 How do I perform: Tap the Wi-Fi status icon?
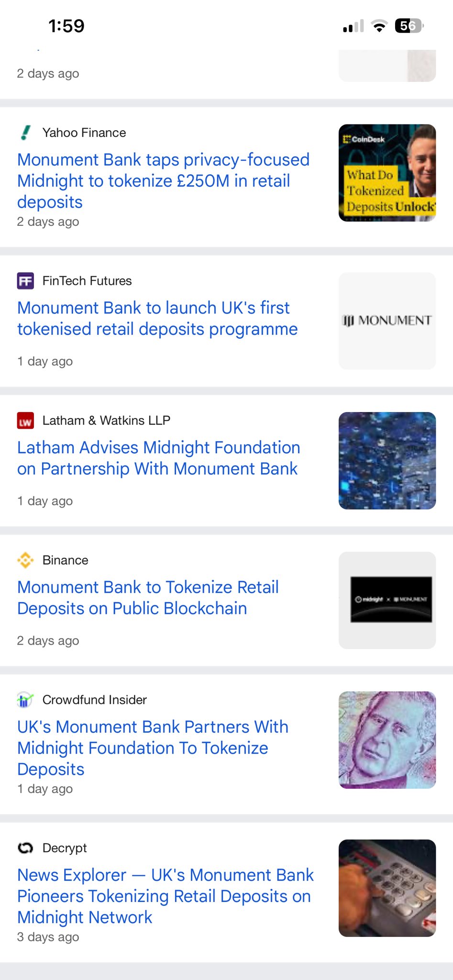pyautogui.click(x=379, y=26)
